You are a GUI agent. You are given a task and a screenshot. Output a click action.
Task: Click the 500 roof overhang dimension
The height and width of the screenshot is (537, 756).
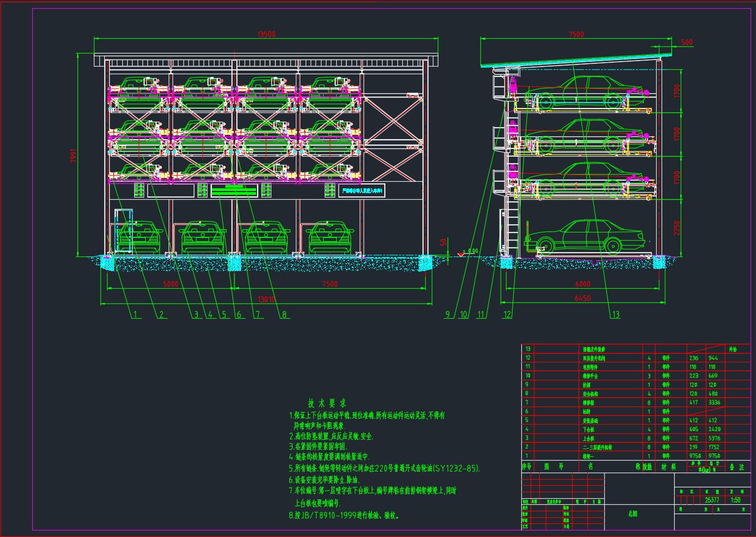tap(687, 43)
